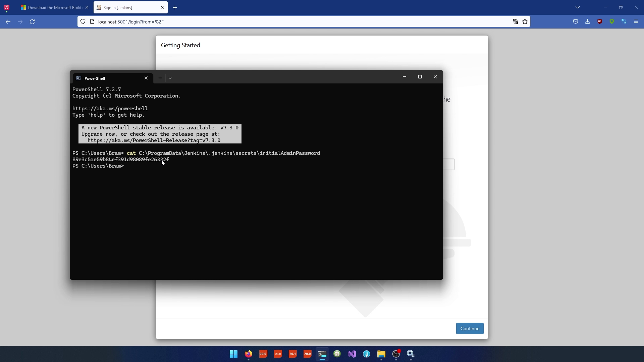Open File Explorer from taskbar

381,354
